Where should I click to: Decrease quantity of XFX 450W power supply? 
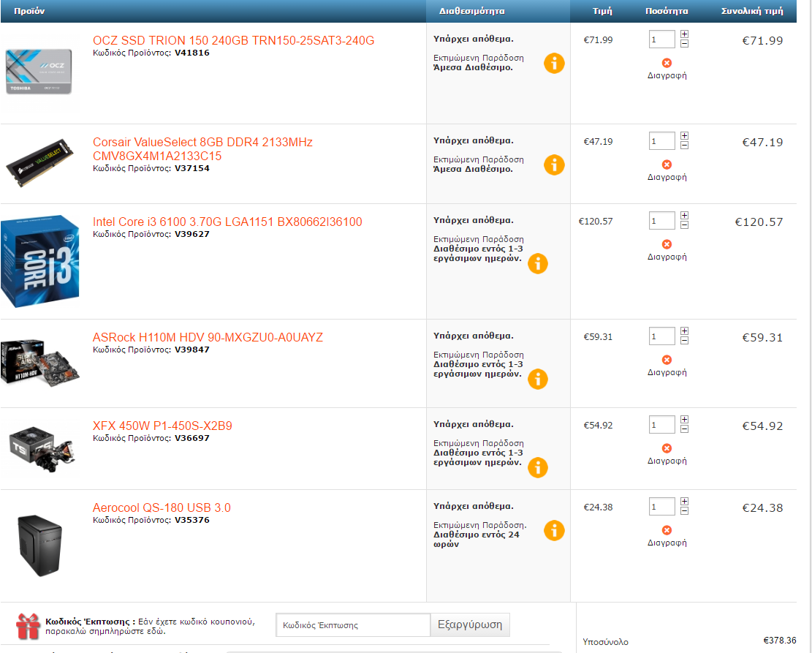[x=684, y=429]
